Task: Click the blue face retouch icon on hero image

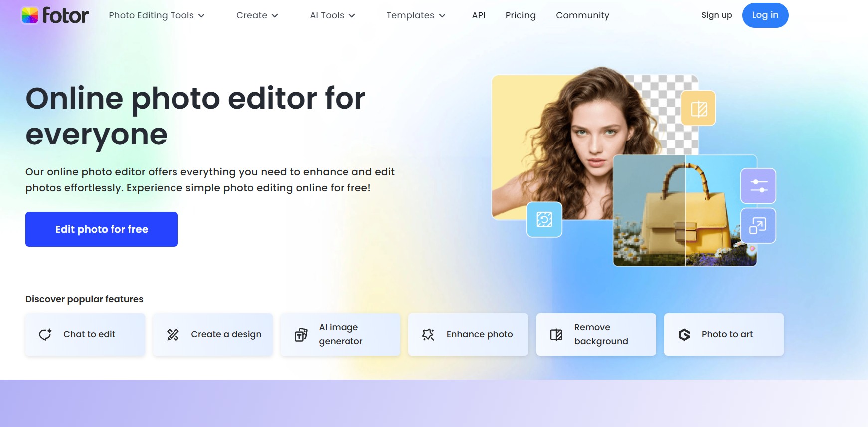Action: 544,219
